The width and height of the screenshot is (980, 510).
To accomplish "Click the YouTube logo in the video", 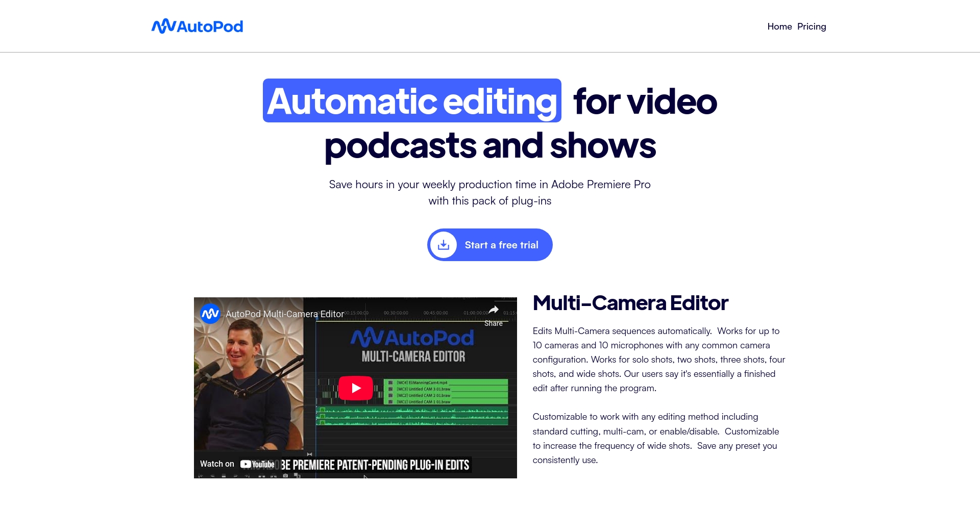I will pyautogui.click(x=257, y=464).
